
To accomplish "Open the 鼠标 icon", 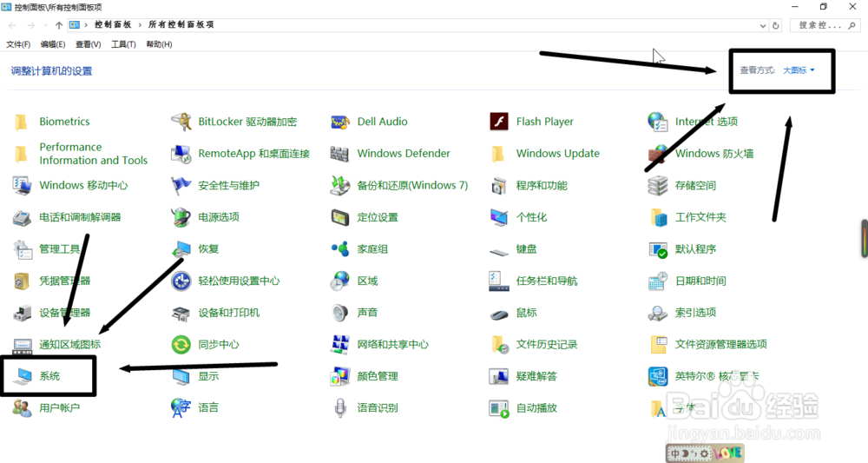I will (499, 314).
